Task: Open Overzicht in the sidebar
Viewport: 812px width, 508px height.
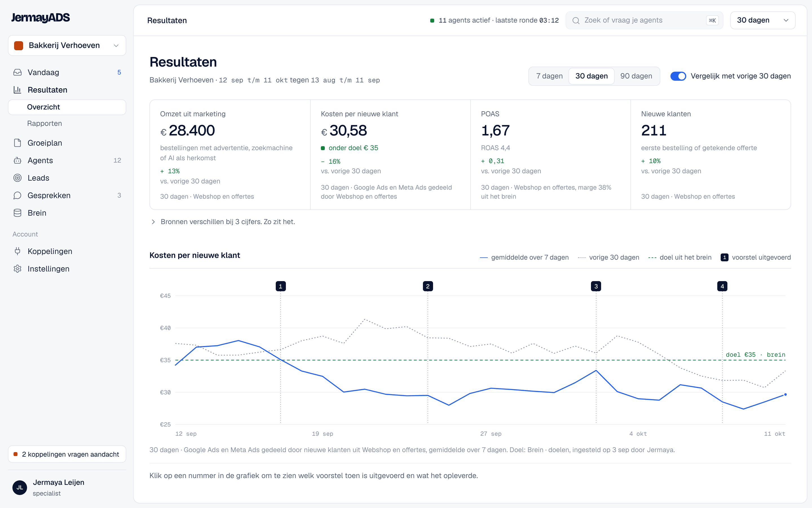Action: [x=67, y=107]
